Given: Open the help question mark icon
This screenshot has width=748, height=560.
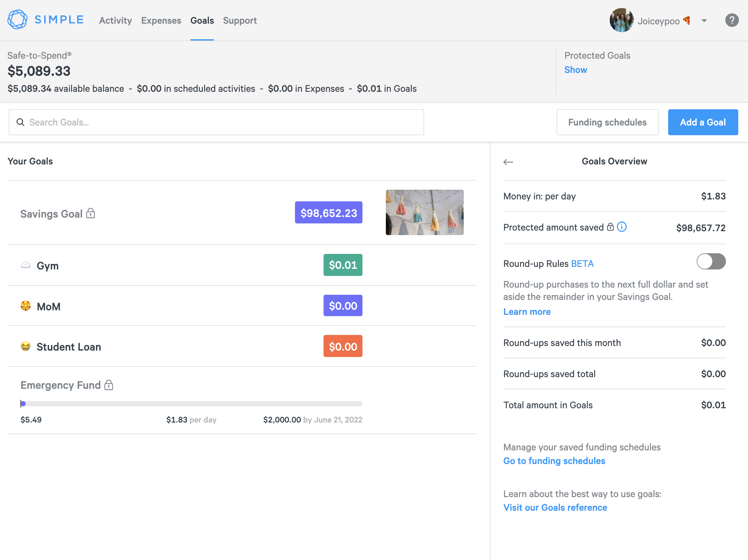Looking at the screenshot, I should [731, 20].
